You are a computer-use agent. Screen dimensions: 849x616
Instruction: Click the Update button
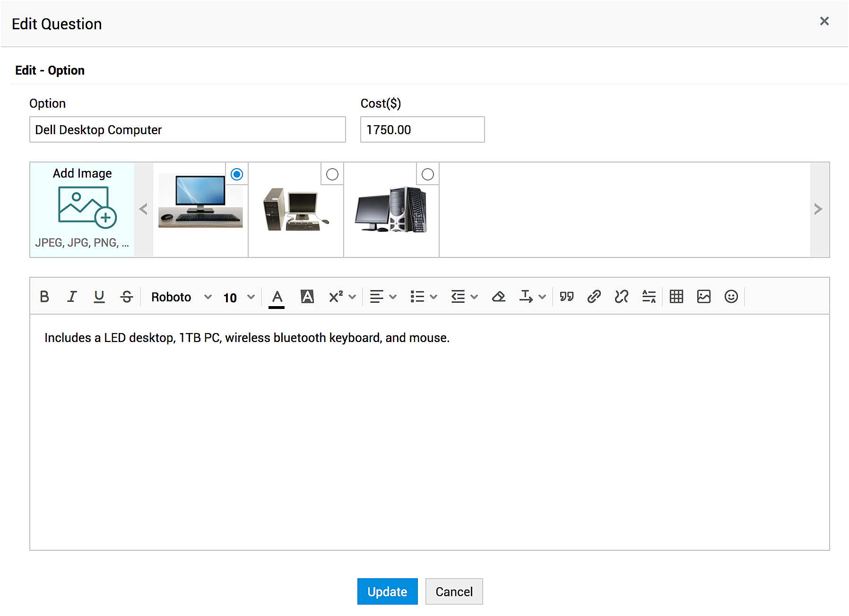tap(387, 591)
